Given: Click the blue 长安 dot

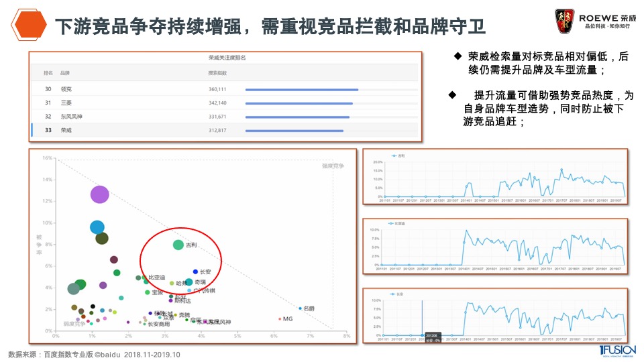Looking at the screenshot, I should [x=195, y=271].
